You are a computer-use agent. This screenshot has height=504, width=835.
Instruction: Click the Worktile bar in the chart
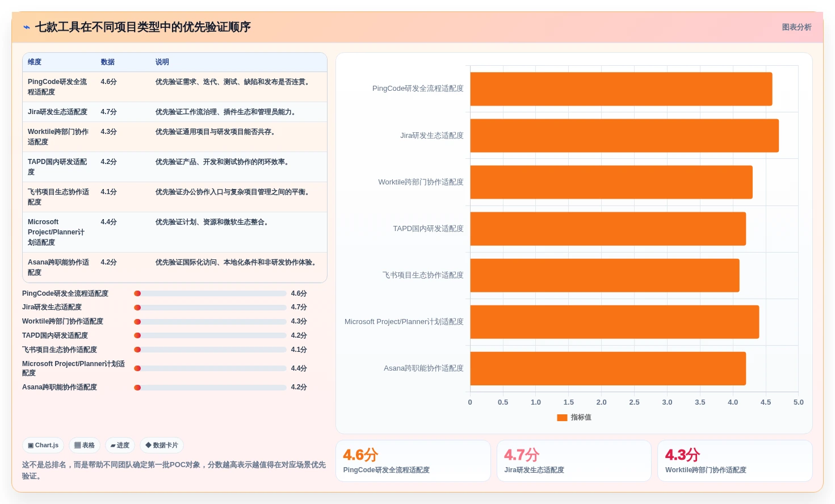(611, 182)
